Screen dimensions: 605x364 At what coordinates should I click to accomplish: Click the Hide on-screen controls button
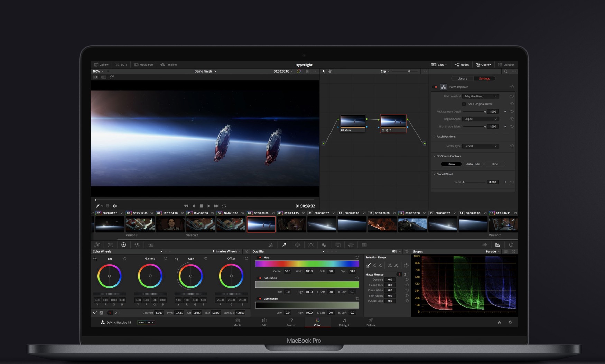click(x=495, y=164)
